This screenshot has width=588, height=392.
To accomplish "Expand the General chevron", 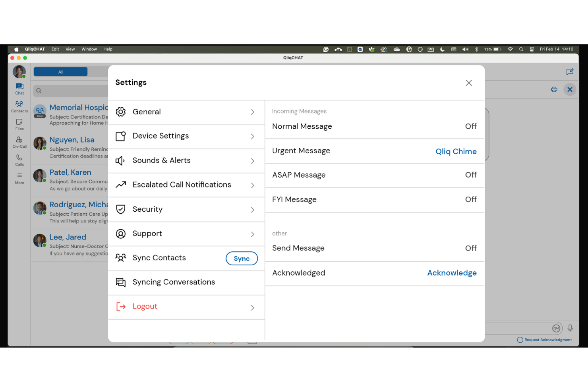I will (253, 112).
